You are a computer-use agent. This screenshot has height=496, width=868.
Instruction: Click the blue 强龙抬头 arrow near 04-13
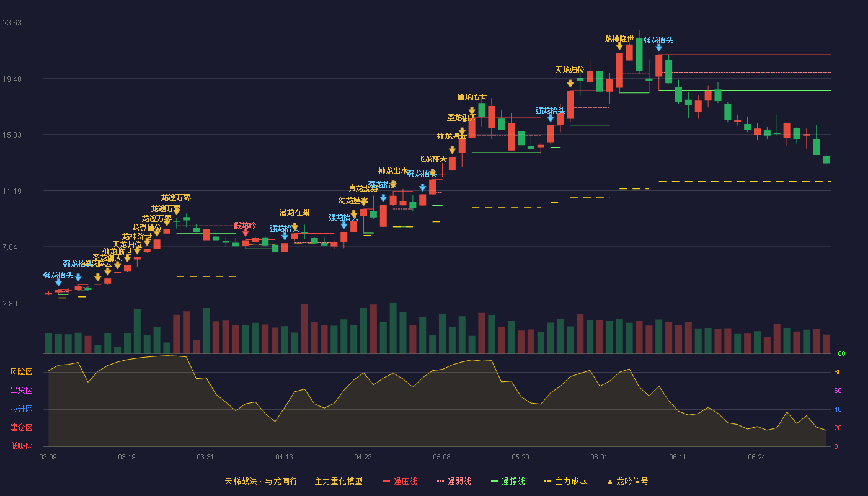click(285, 236)
